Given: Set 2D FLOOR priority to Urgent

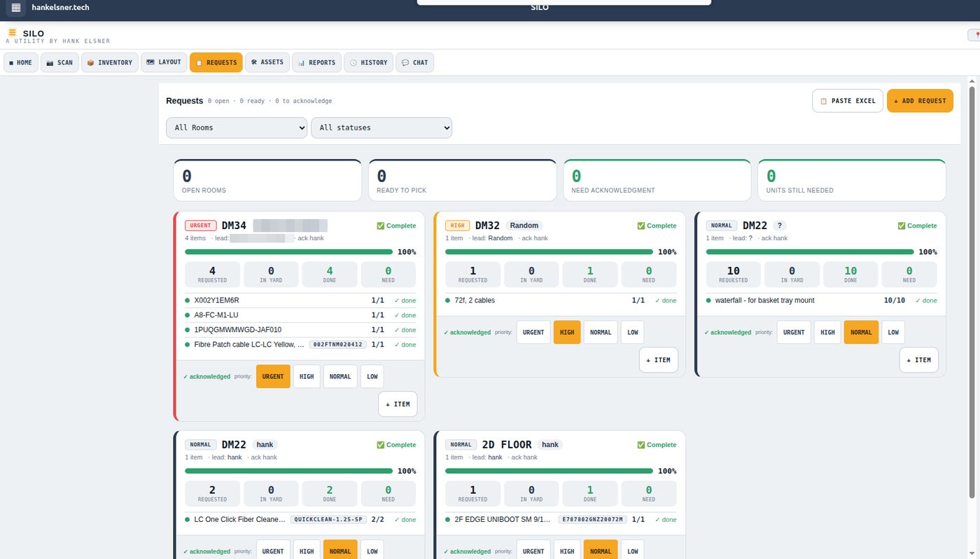Looking at the screenshot, I should click(533, 551).
